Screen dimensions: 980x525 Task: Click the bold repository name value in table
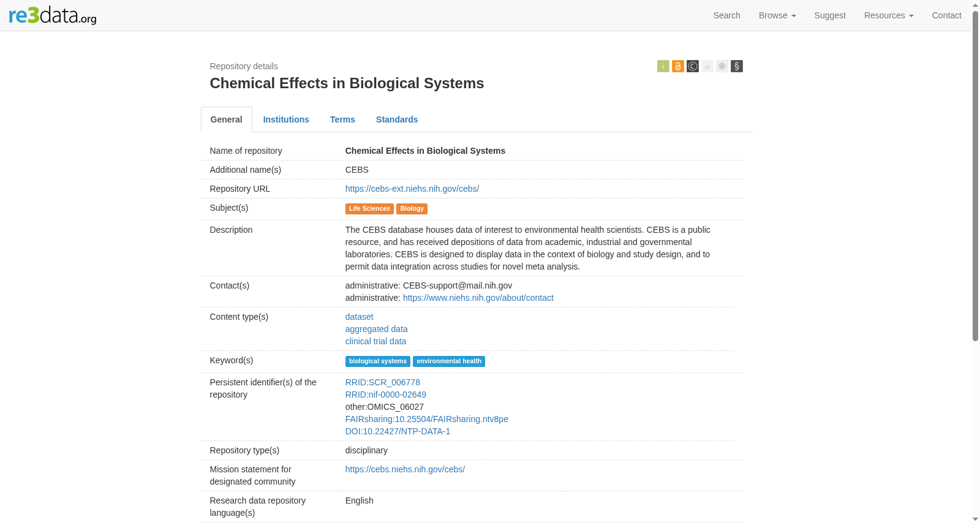click(x=425, y=151)
